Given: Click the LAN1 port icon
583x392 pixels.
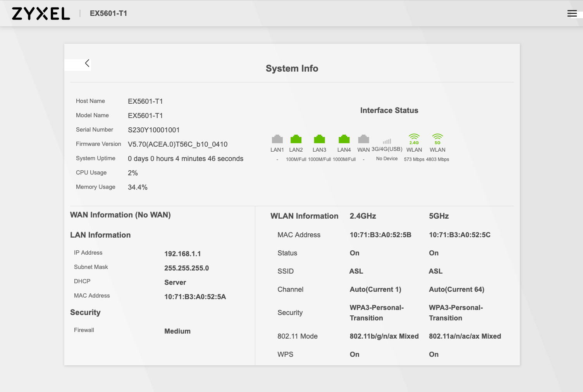Looking at the screenshot, I should [277, 139].
